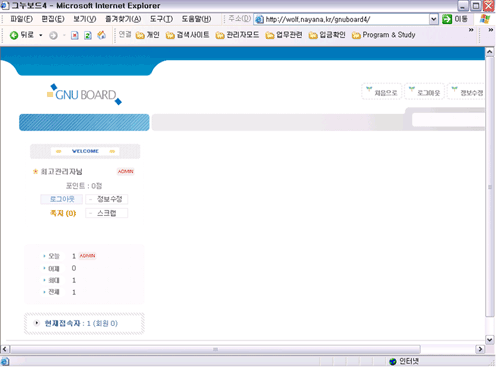The height and width of the screenshot is (367, 500).
Task: Click the 인터넷 zone globe icon in status bar
Action: pyautogui.click(x=393, y=361)
